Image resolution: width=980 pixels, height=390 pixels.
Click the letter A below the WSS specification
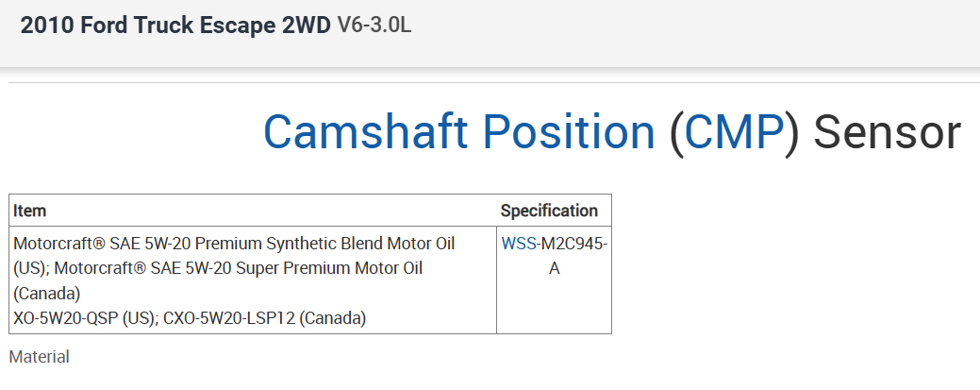coord(555,268)
